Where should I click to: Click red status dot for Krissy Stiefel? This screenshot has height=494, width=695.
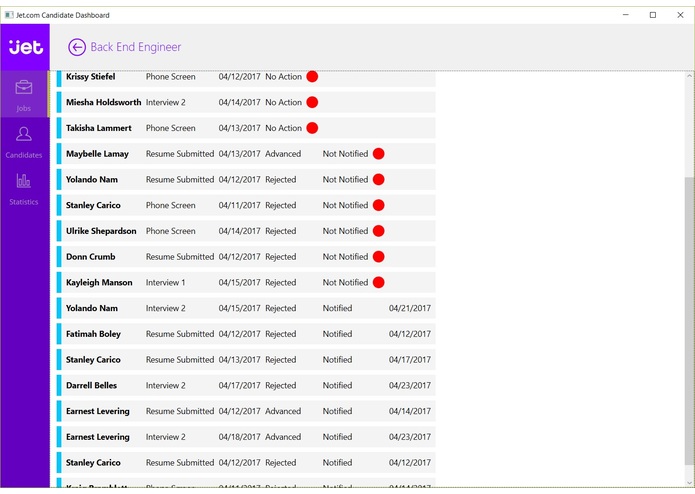click(x=312, y=77)
